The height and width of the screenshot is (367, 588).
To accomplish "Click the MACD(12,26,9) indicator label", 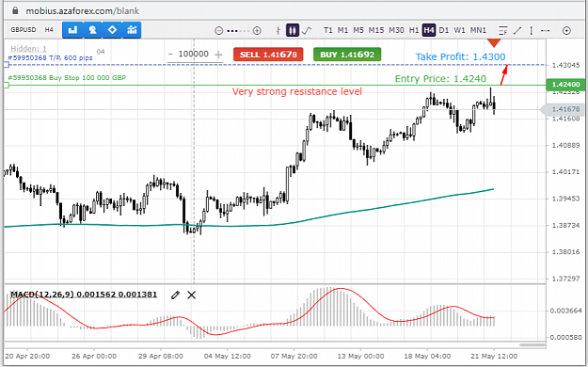I will [x=84, y=295].
